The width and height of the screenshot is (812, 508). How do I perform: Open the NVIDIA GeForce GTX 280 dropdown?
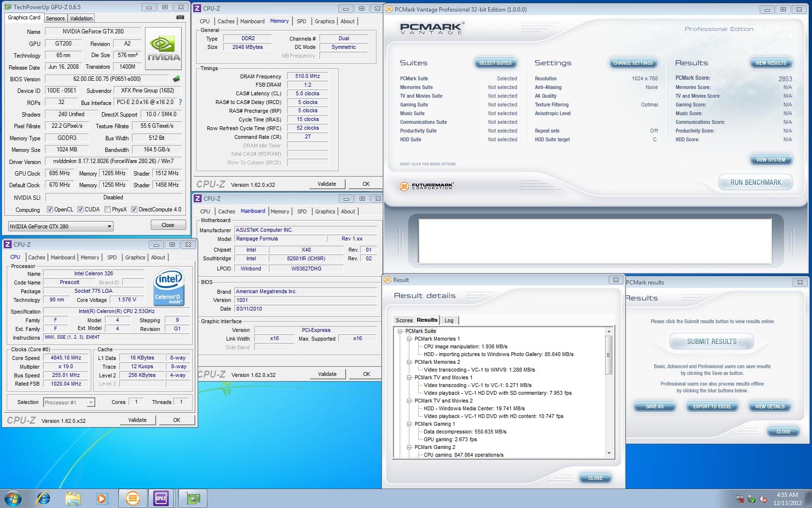coord(61,226)
